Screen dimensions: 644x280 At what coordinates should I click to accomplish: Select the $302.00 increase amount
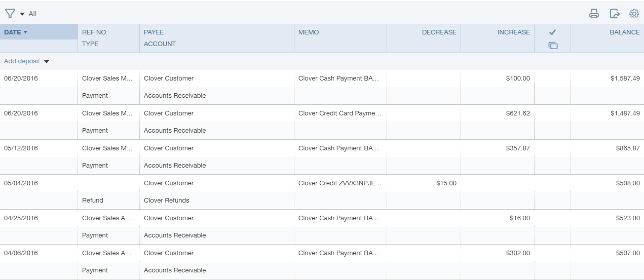pyautogui.click(x=518, y=253)
